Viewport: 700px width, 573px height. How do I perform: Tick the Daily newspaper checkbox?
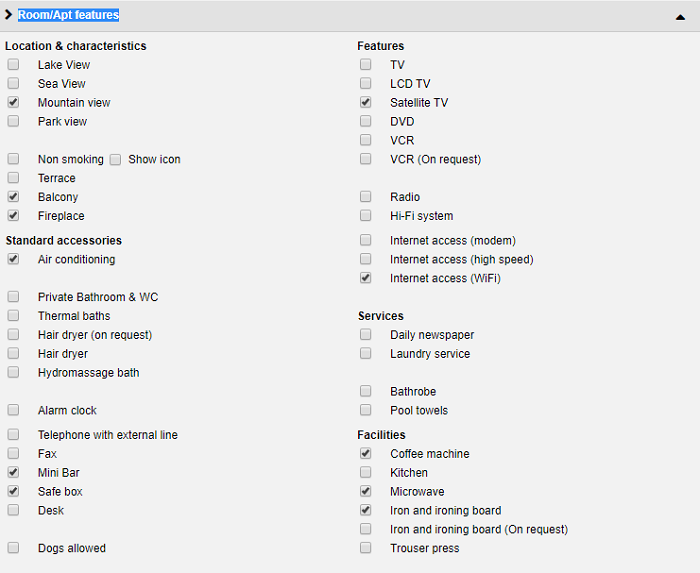(x=366, y=334)
